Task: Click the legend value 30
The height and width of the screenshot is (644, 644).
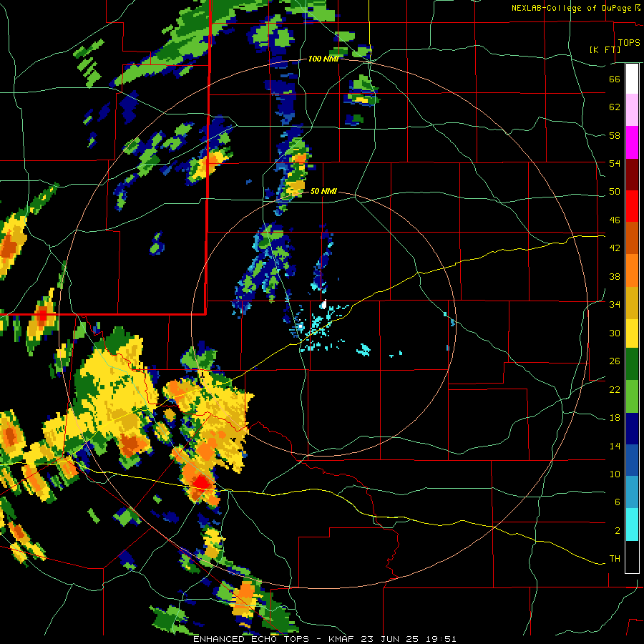Action: (615, 333)
